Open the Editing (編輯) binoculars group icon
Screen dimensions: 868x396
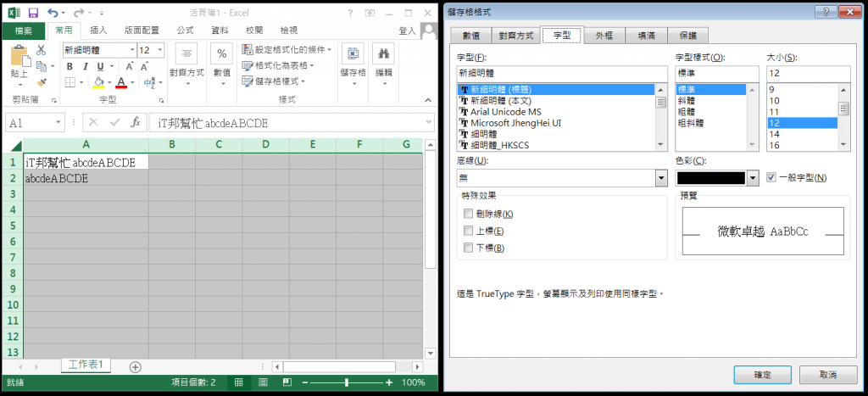click(x=383, y=53)
